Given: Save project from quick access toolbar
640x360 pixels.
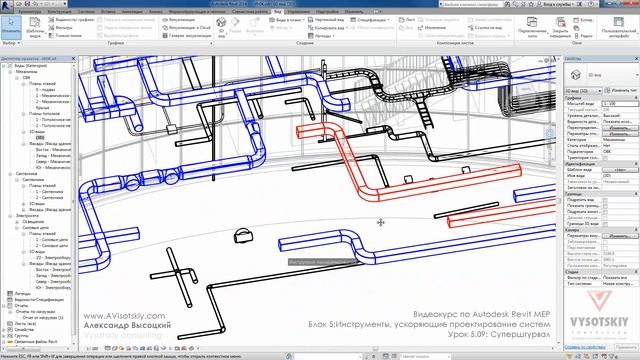Looking at the screenshot, I should coord(27,4).
